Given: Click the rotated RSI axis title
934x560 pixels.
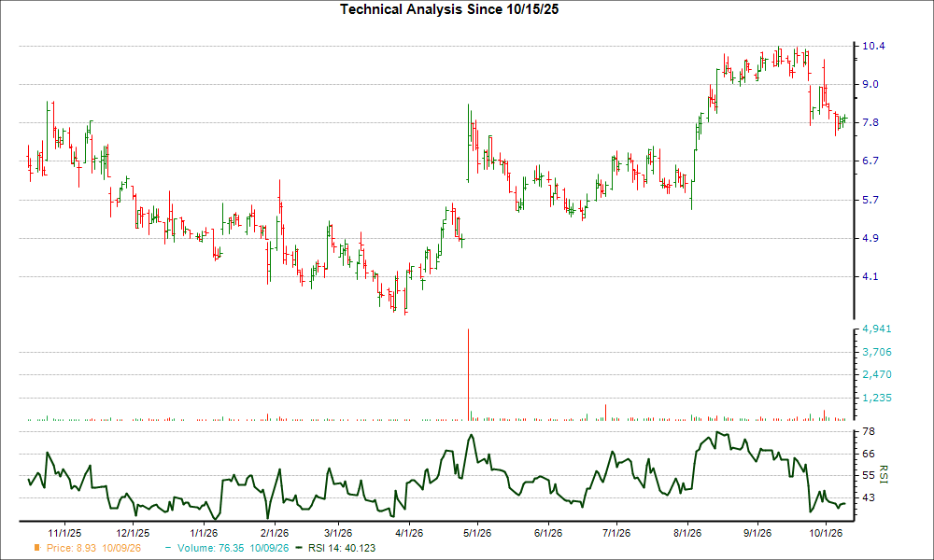Looking at the screenshot, I should 883,474.
